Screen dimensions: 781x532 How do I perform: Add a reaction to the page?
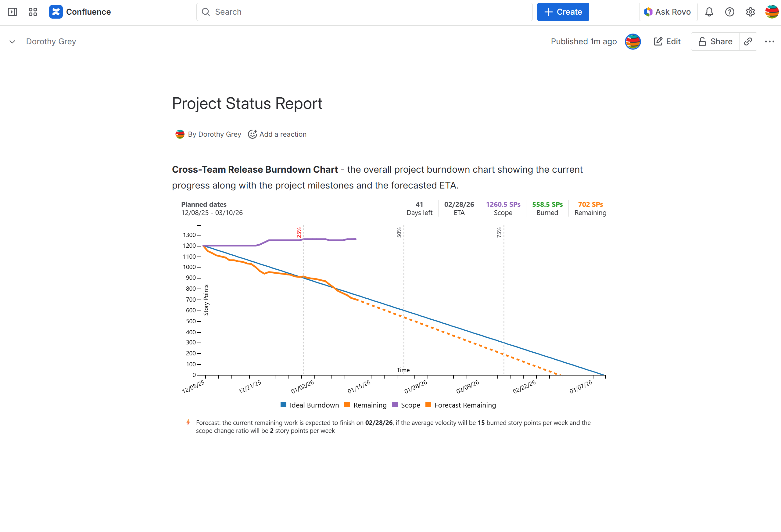click(x=277, y=134)
